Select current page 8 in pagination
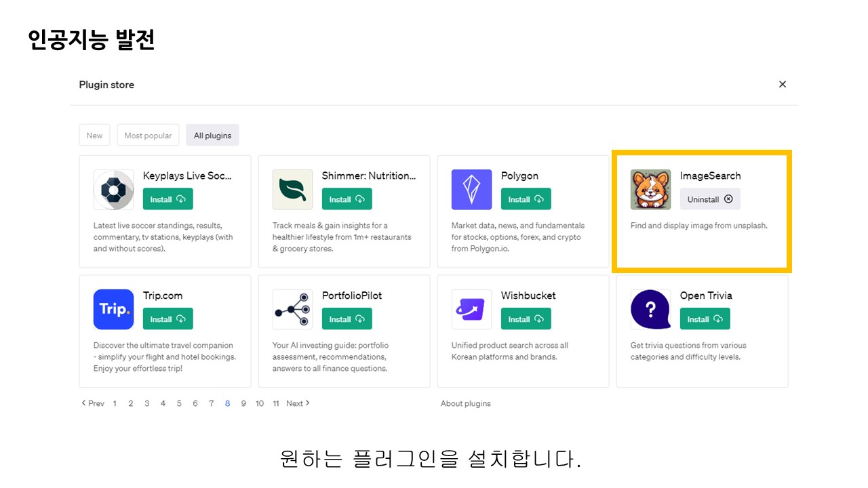This screenshot has width=868, height=488. [227, 403]
